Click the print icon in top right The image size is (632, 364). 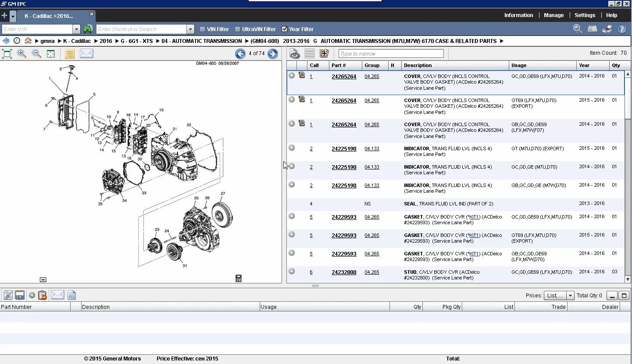point(607,29)
